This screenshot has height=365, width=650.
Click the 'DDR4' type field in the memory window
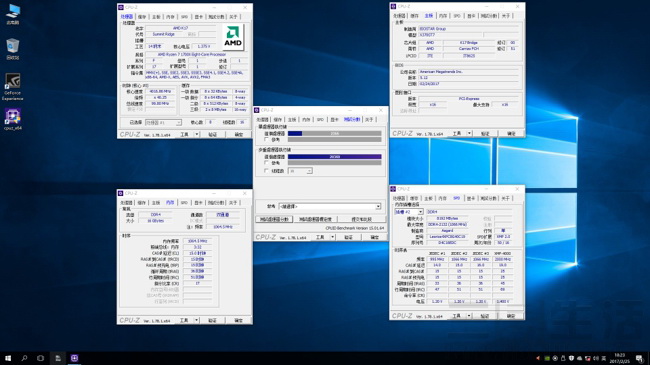(156, 215)
